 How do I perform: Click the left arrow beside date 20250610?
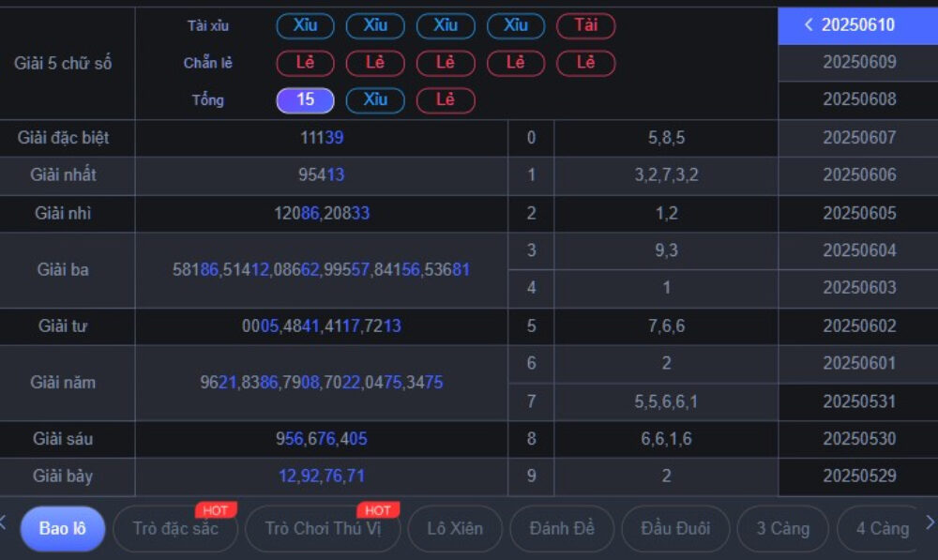click(809, 25)
